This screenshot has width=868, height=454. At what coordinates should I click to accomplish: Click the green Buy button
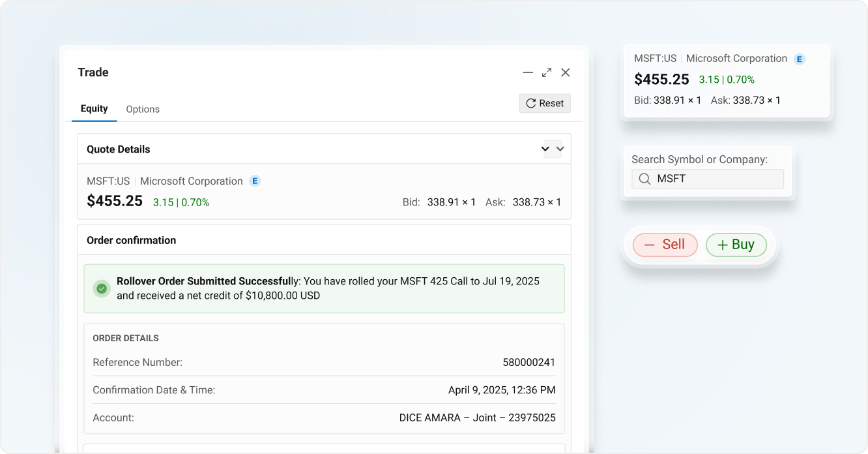736,245
